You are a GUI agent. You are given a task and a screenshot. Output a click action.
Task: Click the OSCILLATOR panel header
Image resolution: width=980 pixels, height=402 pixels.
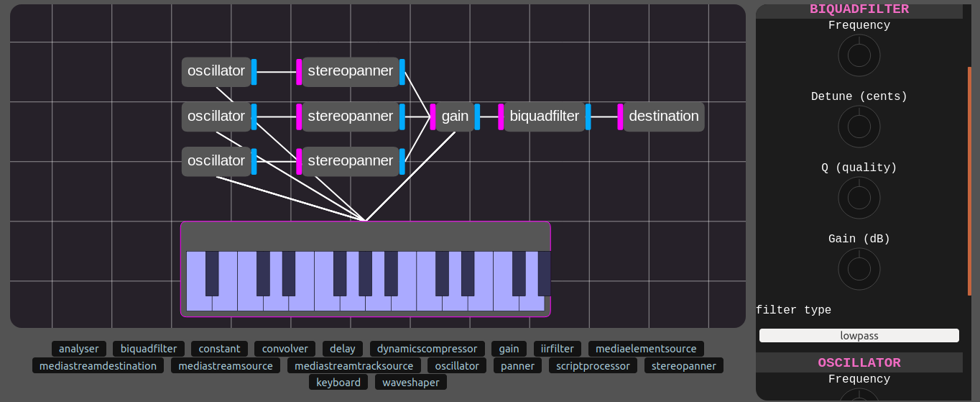(859, 362)
